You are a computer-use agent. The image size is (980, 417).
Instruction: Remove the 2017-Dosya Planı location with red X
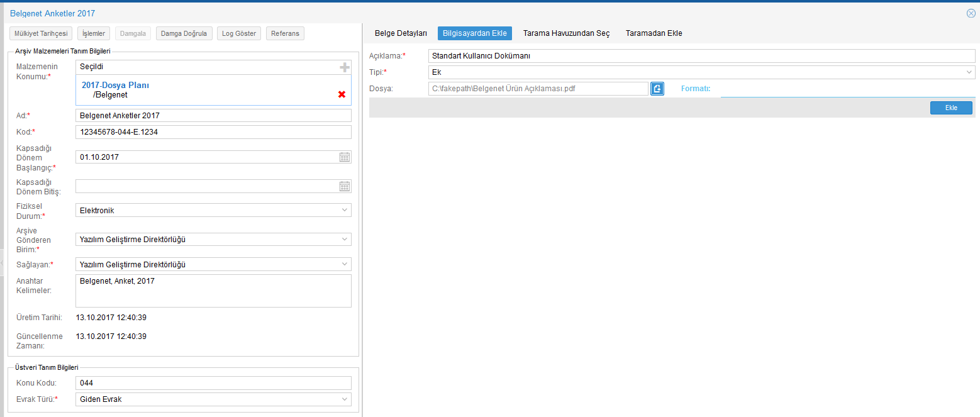[x=342, y=94]
